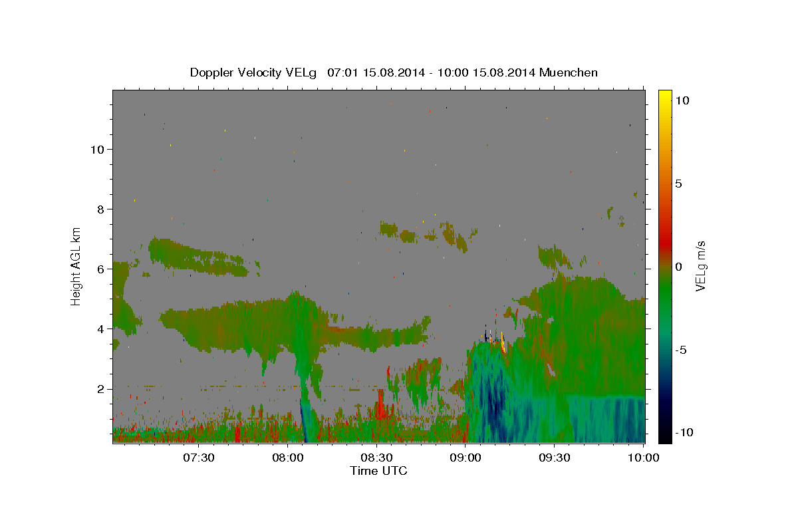
Task: Click the height axis label '10'
Action: [97, 149]
